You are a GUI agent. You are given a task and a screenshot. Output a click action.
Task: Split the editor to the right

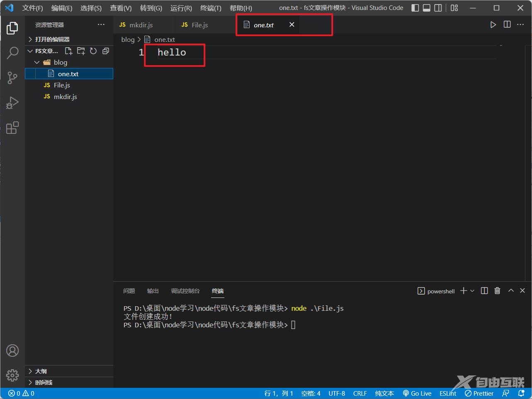coord(507,25)
